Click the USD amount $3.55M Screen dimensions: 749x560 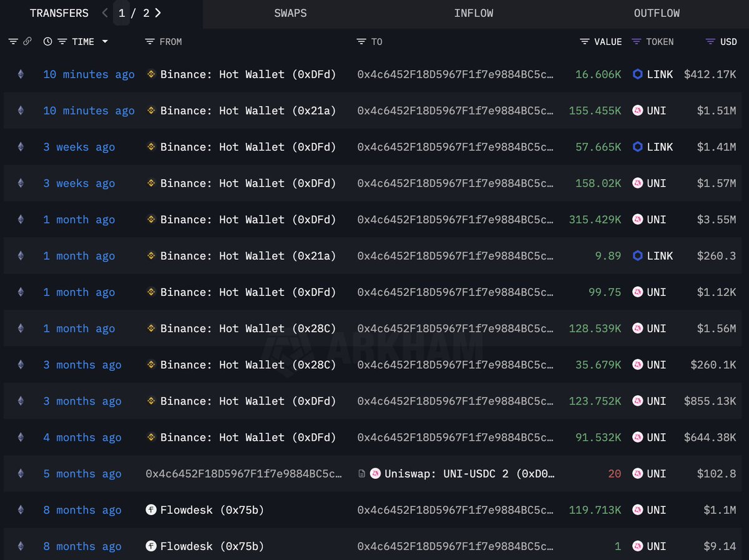pyautogui.click(x=717, y=220)
